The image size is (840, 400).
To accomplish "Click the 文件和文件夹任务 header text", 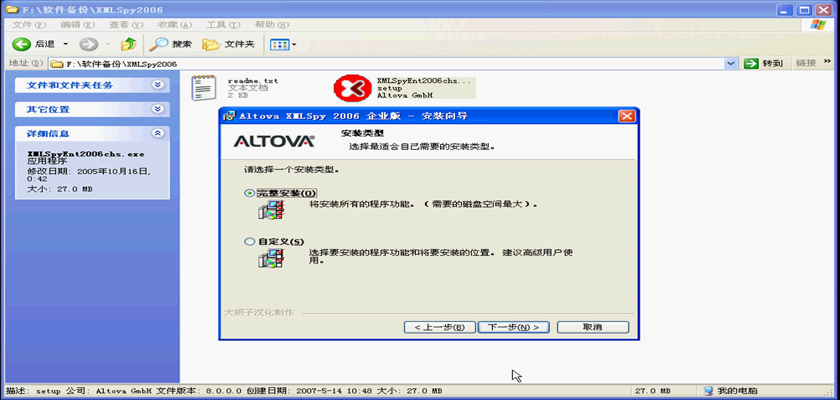I will click(70, 85).
